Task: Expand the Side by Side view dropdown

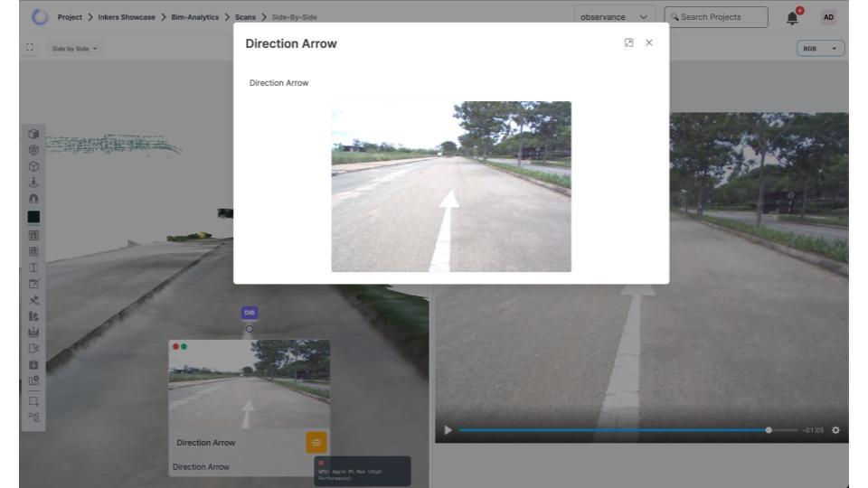Action: (x=75, y=49)
